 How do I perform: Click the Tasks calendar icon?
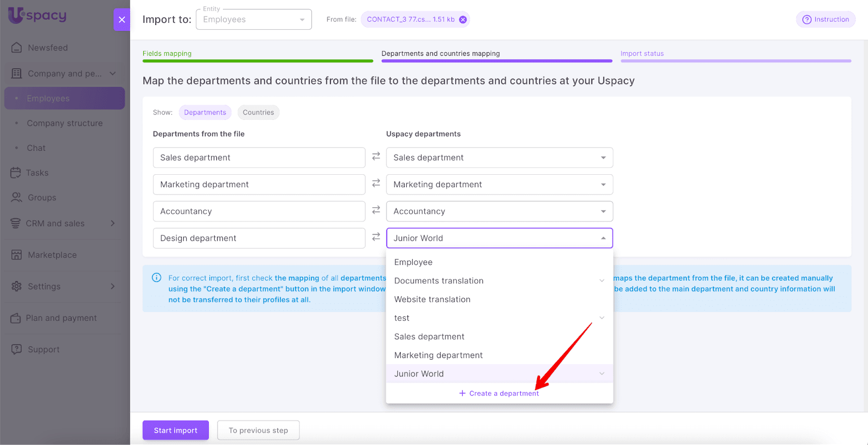(16, 173)
